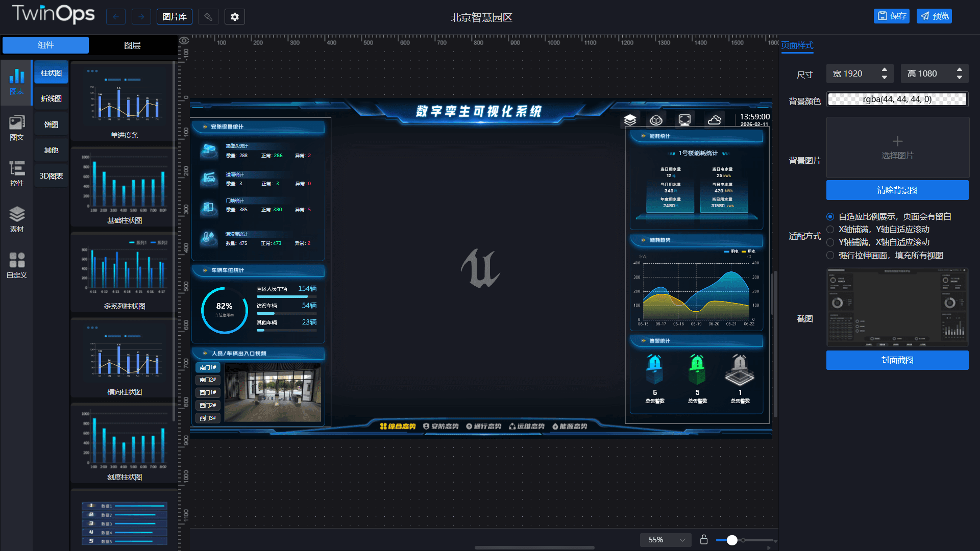
Task: Click 通行态势 bottom navigation item
Action: tap(484, 427)
